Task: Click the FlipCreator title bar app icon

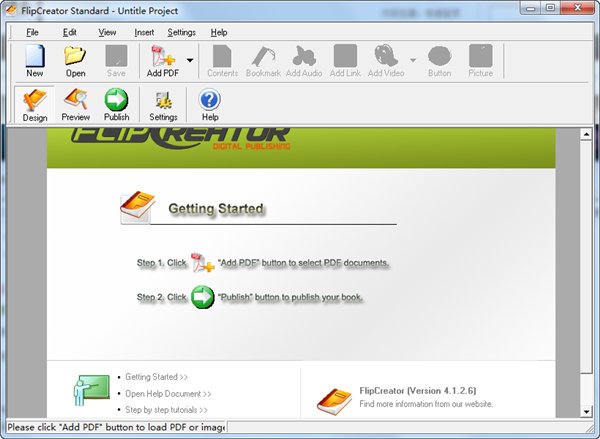Action: pos(11,10)
